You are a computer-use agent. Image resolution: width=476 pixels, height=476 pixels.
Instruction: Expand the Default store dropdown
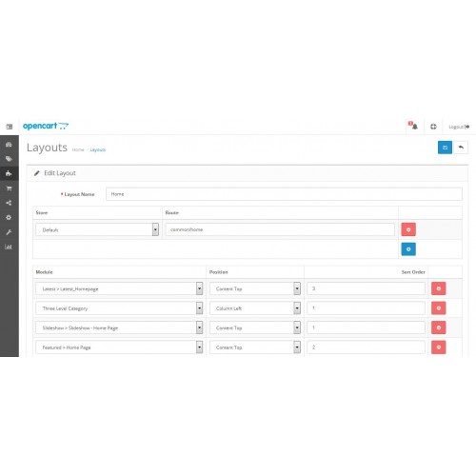pos(97,229)
